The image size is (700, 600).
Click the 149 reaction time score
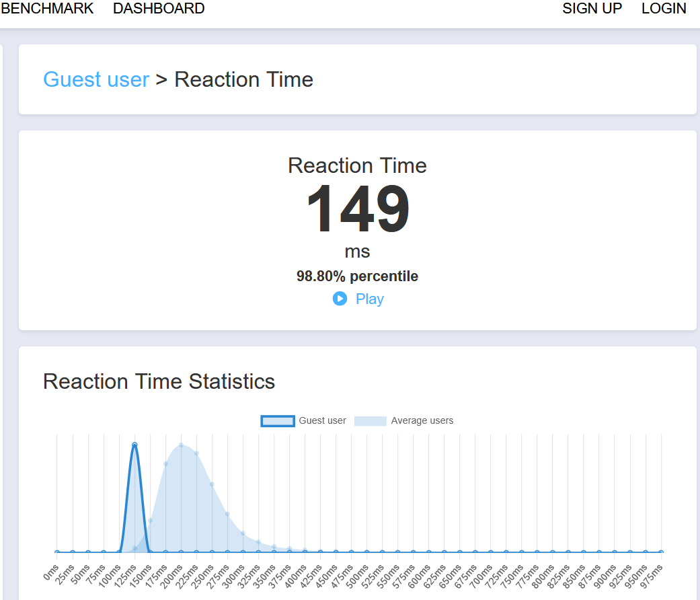tap(358, 209)
